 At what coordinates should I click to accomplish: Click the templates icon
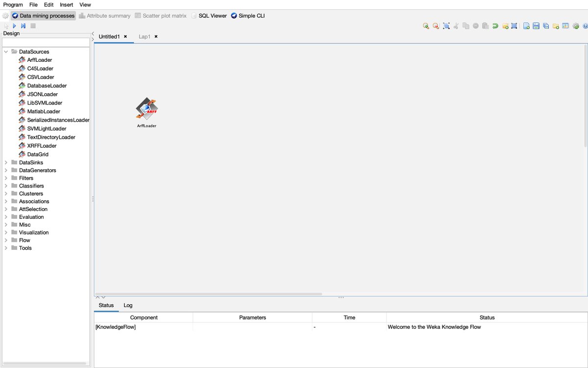pos(565,26)
